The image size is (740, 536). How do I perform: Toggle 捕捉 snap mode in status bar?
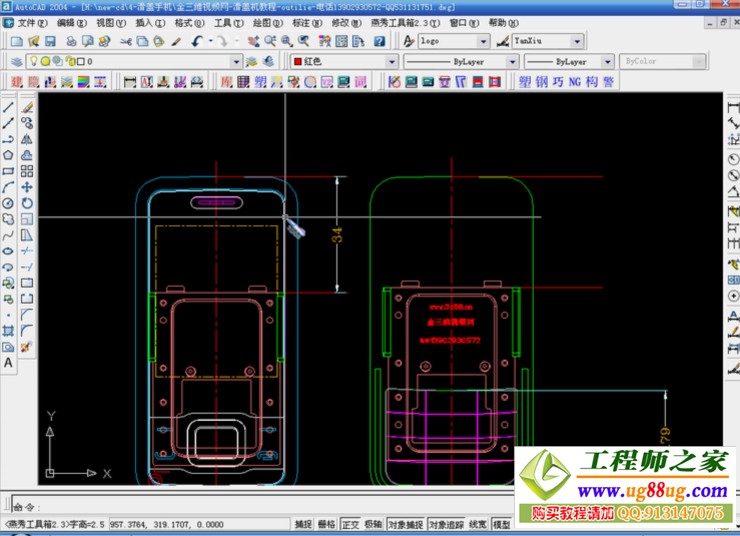(x=304, y=524)
